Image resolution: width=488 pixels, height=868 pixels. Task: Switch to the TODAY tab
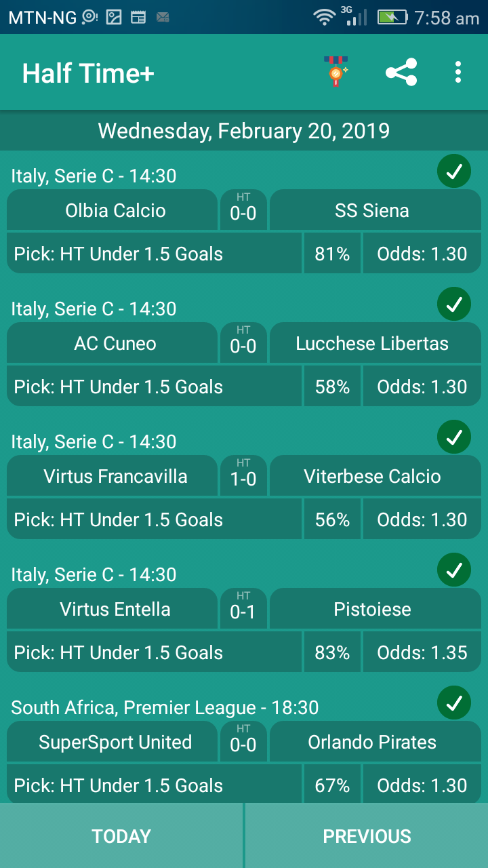click(121, 836)
